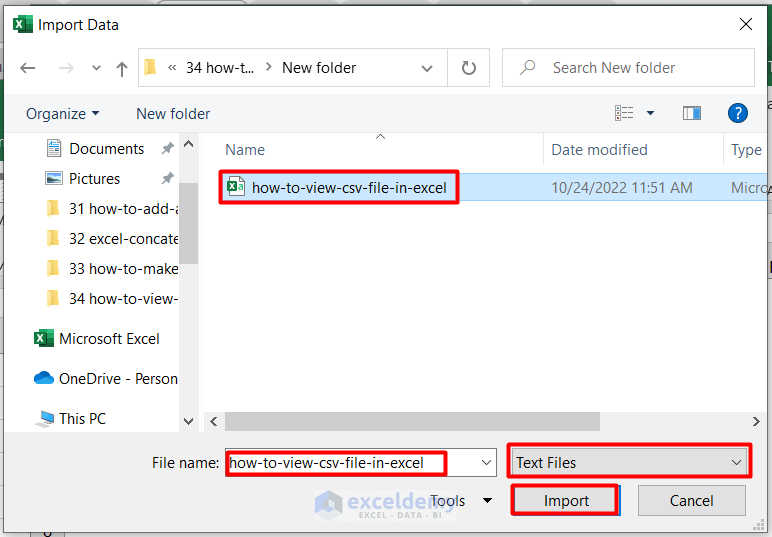This screenshot has width=772, height=537.
Task: Change your view icon
Action: pos(624,113)
